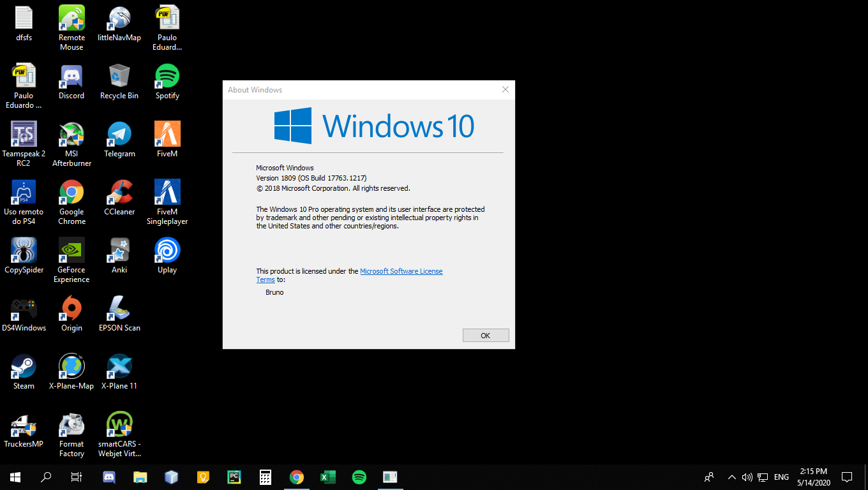
Task: Open the volume control in tray
Action: point(747,477)
